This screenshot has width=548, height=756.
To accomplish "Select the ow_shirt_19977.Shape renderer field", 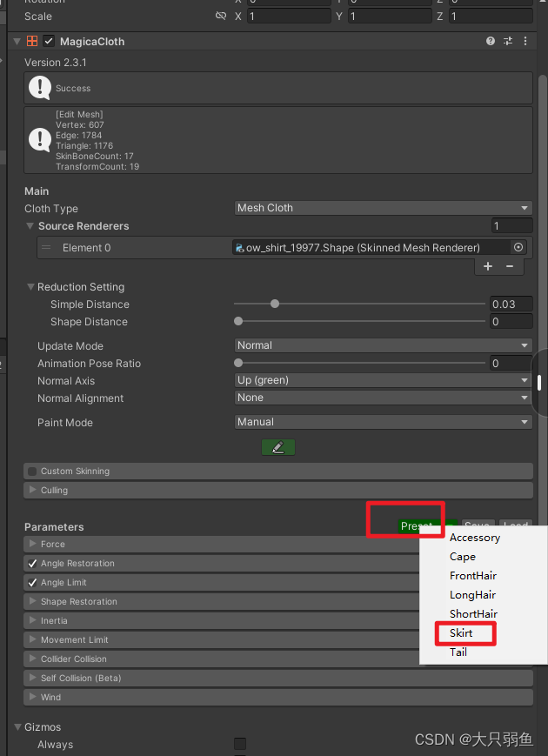I will [371, 247].
